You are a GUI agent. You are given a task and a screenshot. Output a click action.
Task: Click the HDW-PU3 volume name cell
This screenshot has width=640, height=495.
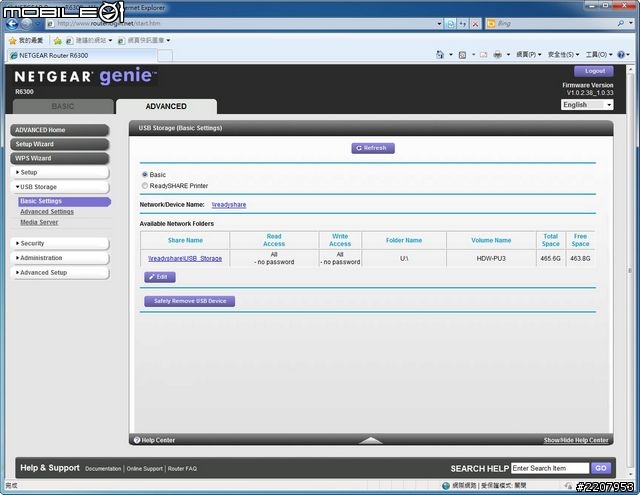(x=491, y=259)
